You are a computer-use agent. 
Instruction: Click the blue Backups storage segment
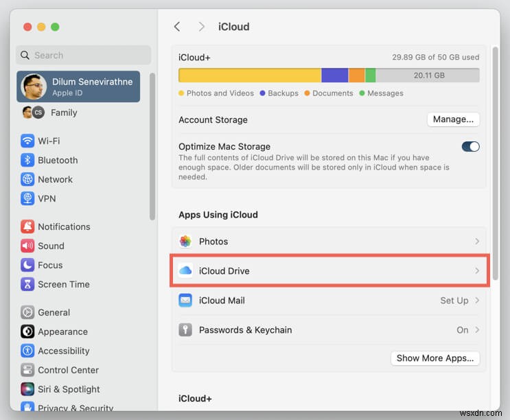click(335, 75)
